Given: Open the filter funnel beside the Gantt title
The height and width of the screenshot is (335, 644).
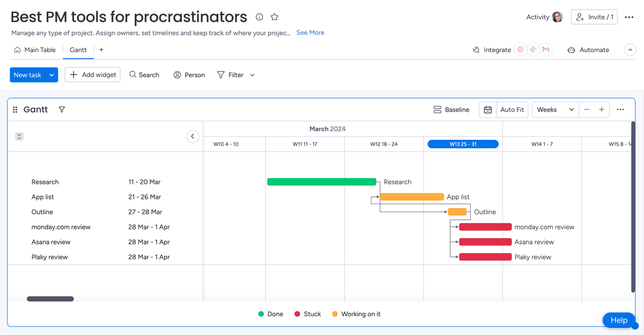Looking at the screenshot, I should 62,109.
